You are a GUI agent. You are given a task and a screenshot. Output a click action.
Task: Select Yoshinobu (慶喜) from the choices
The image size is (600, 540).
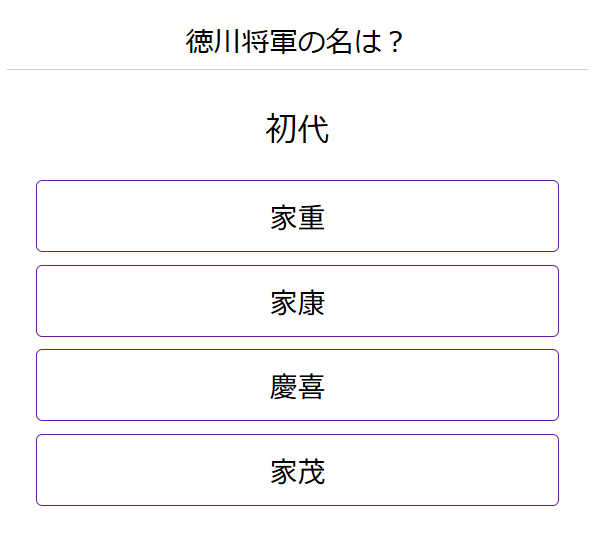pyautogui.click(x=297, y=385)
